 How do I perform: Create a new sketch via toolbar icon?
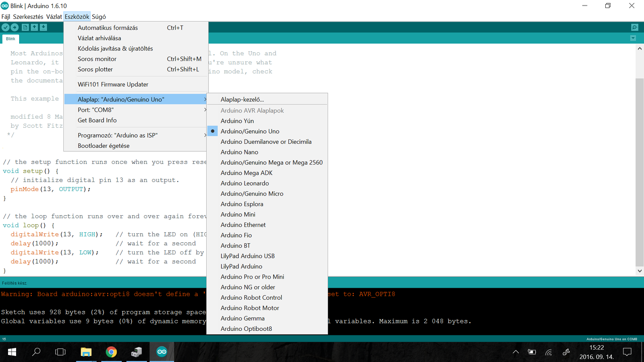pos(25,27)
